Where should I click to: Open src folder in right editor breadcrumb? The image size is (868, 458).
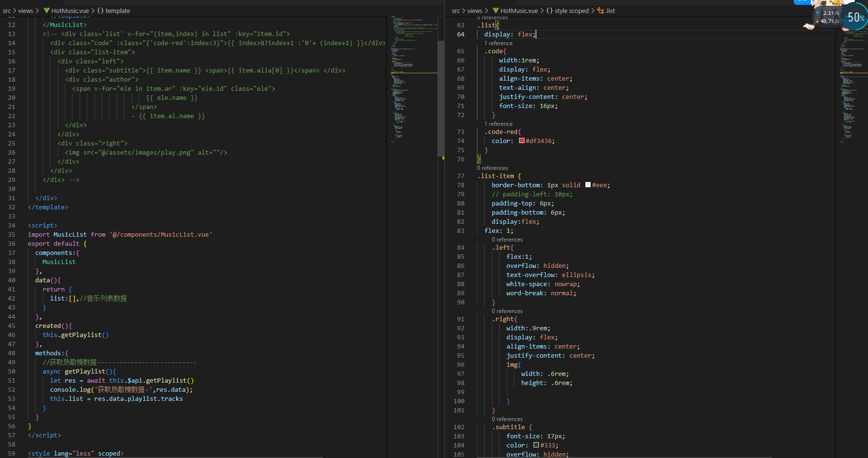pyautogui.click(x=456, y=11)
